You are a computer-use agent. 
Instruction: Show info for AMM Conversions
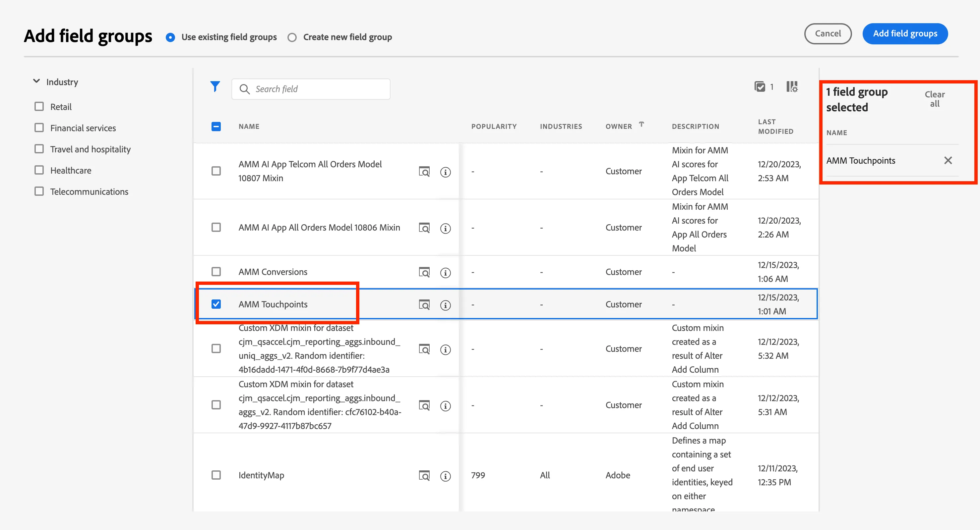(x=446, y=273)
